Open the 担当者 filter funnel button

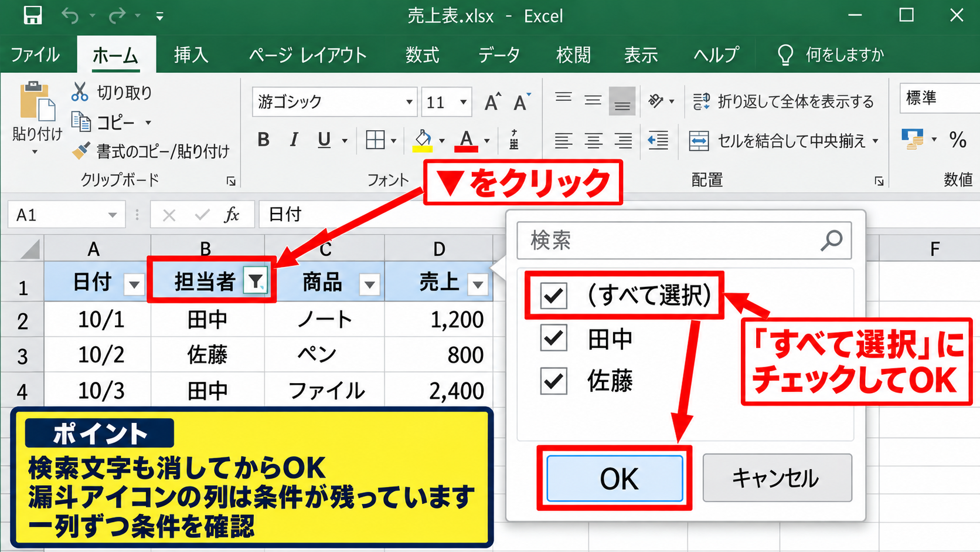(x=256, y=282)
